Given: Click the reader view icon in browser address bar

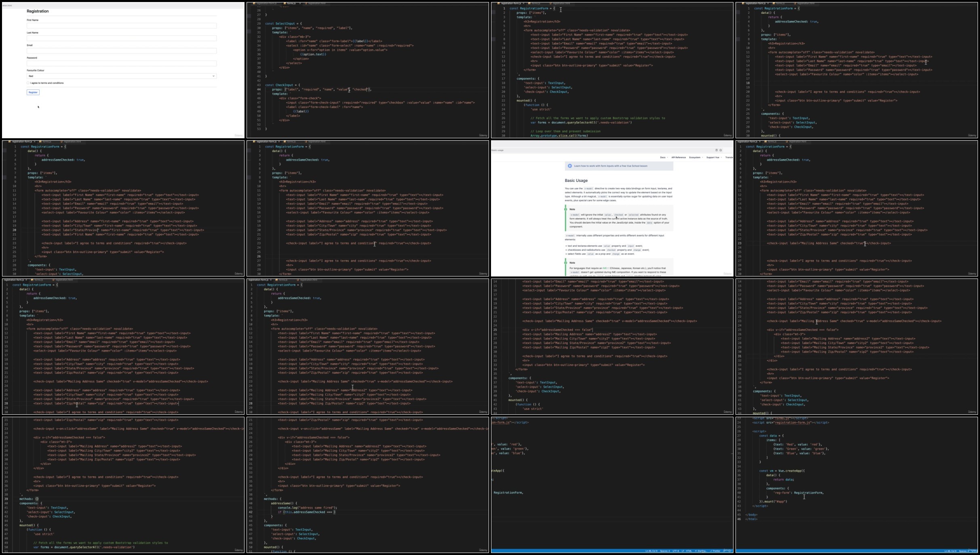Looking at the screenshot, I should tap(717, 150).
